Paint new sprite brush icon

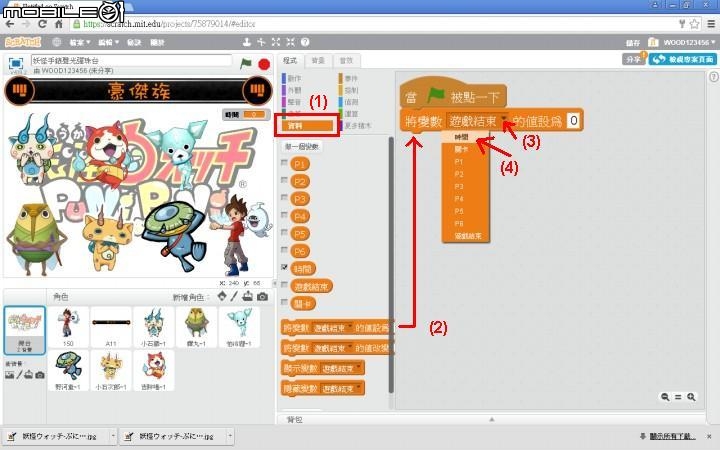click(x=234, y=296)
